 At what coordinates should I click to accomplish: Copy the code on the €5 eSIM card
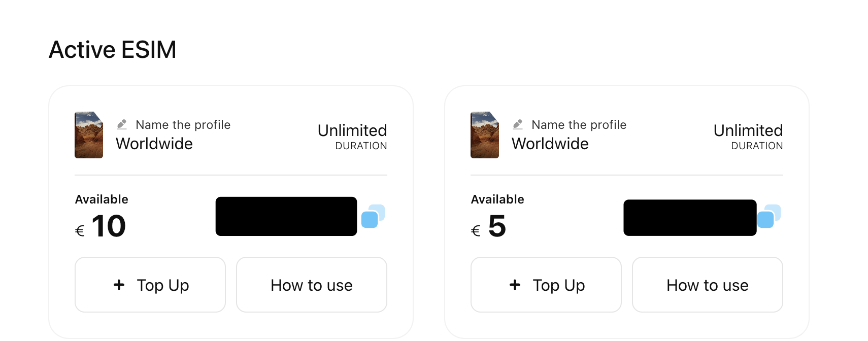click(769, 216)
